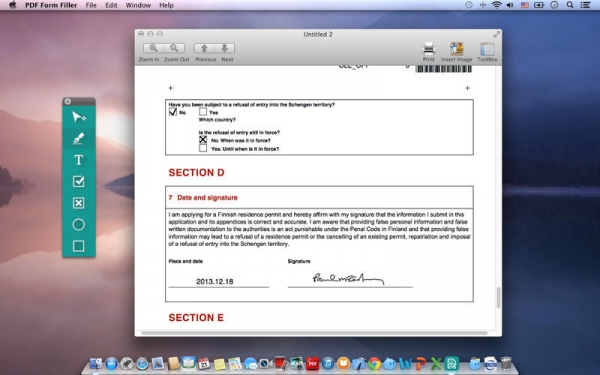Click the Print toolbar icon

tap(429, 49)
